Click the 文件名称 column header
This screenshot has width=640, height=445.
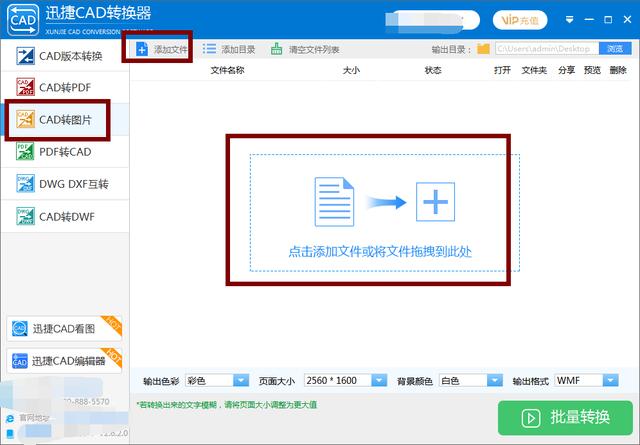click(227, 70)
